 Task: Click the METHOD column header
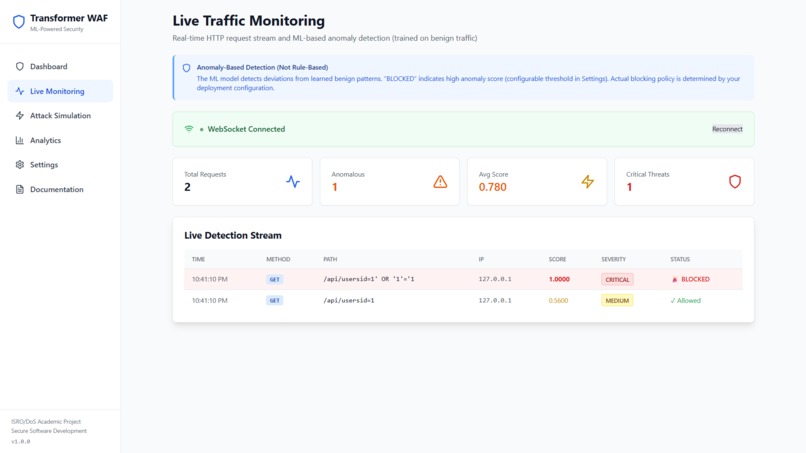click(278, 260)
